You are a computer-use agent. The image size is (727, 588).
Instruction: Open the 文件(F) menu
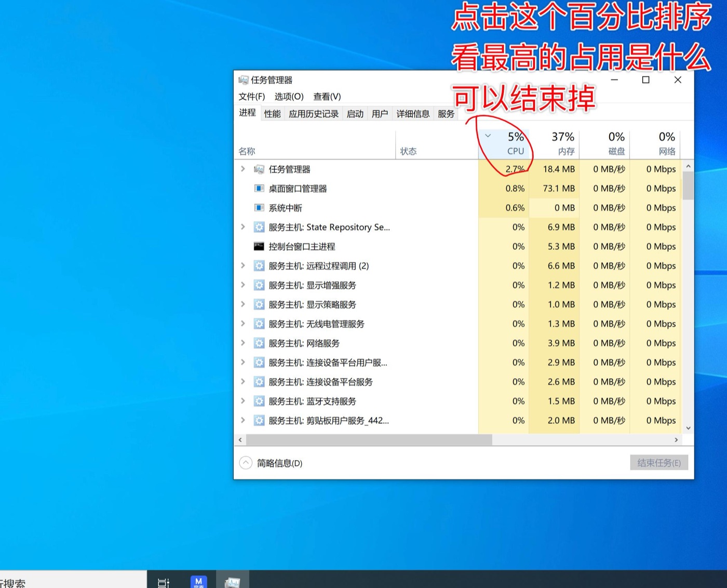tap(252, 97)
